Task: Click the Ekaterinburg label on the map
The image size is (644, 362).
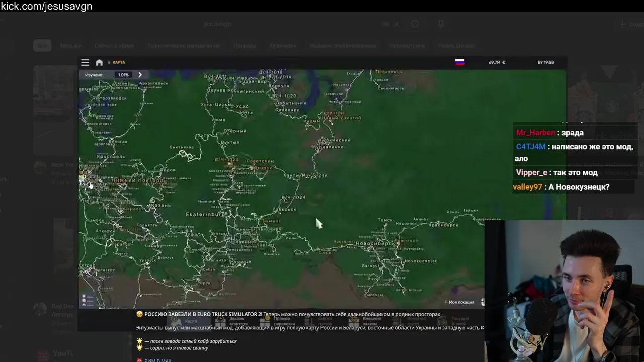Action: pyautogui.click(x=205, y=214)
